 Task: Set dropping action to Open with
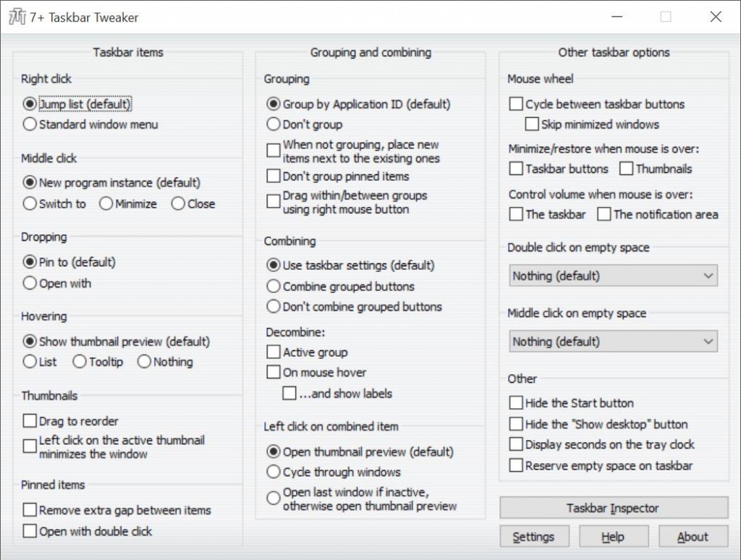point(29,284)
